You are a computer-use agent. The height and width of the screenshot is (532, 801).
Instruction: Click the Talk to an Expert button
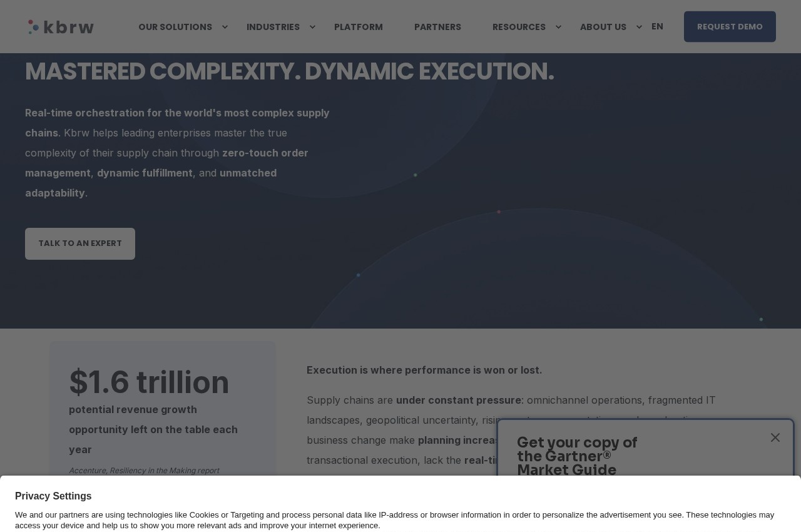80,243
